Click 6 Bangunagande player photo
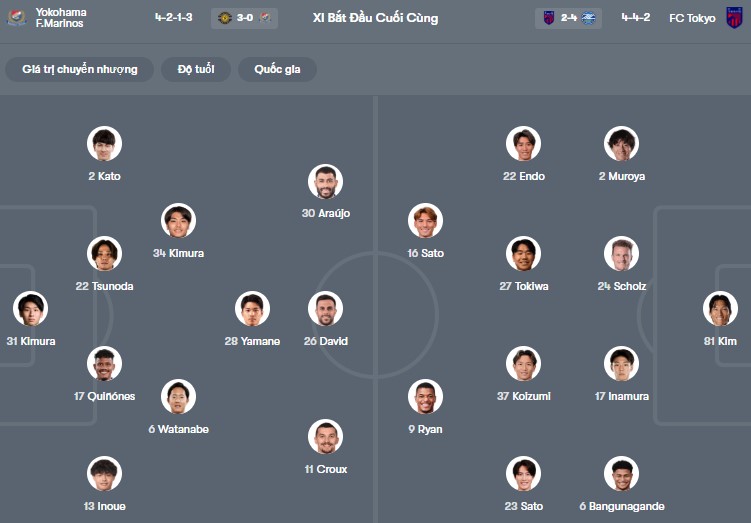This screenshot has width=751, height=523. (621, 474)
